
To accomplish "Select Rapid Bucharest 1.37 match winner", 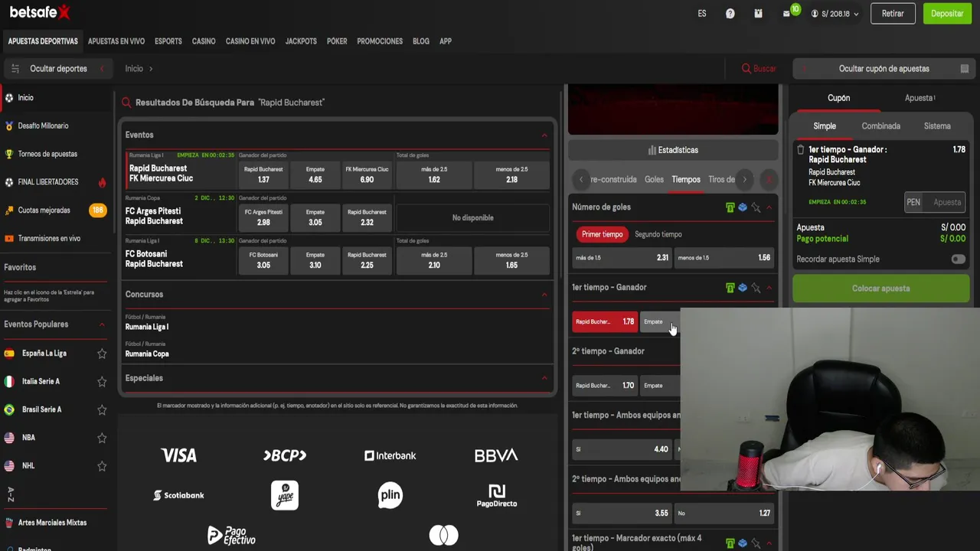I will 263,174.
